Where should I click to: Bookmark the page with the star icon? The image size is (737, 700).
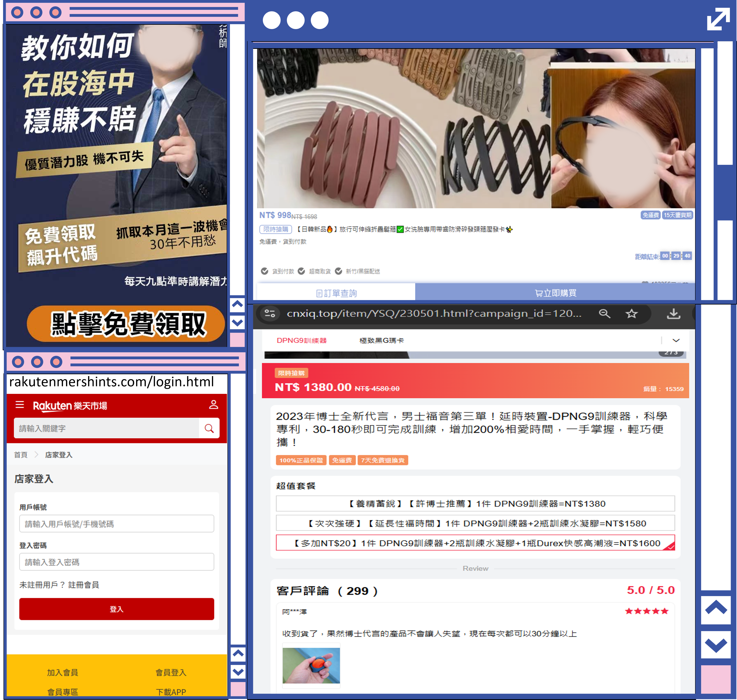pyautogui.click(x=631, y=313)
